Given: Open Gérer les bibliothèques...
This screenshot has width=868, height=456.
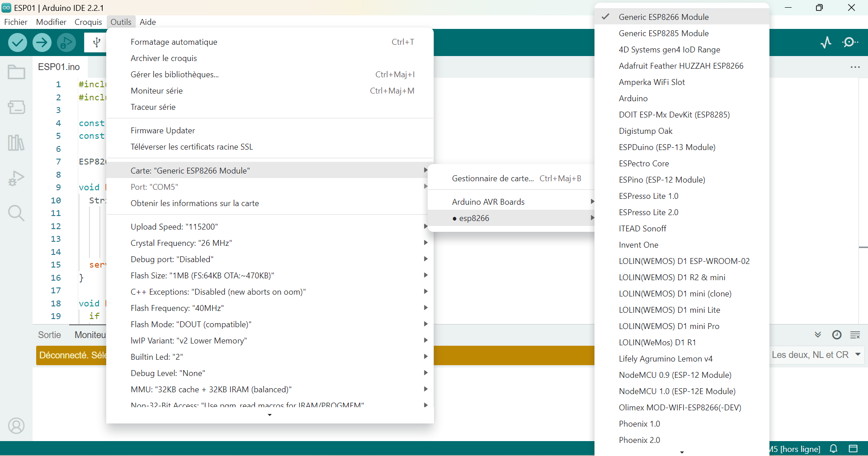Looking at the screenshot, I should (270, 75).
